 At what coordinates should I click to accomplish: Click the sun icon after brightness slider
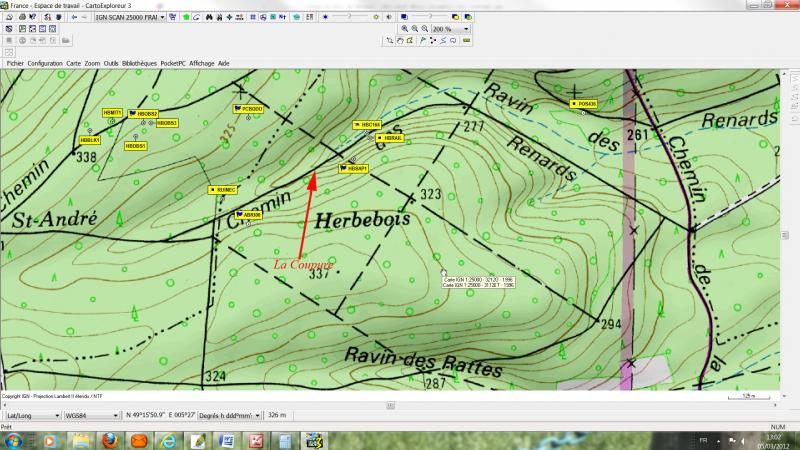click(376, 17)
